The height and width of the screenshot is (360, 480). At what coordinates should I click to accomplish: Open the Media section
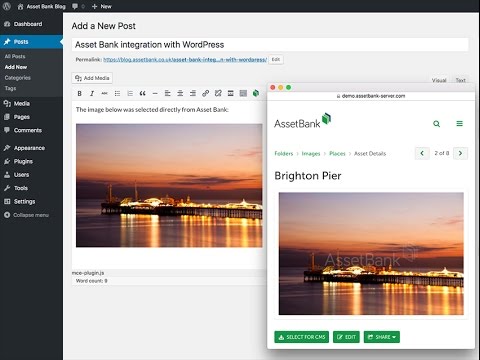22,104
